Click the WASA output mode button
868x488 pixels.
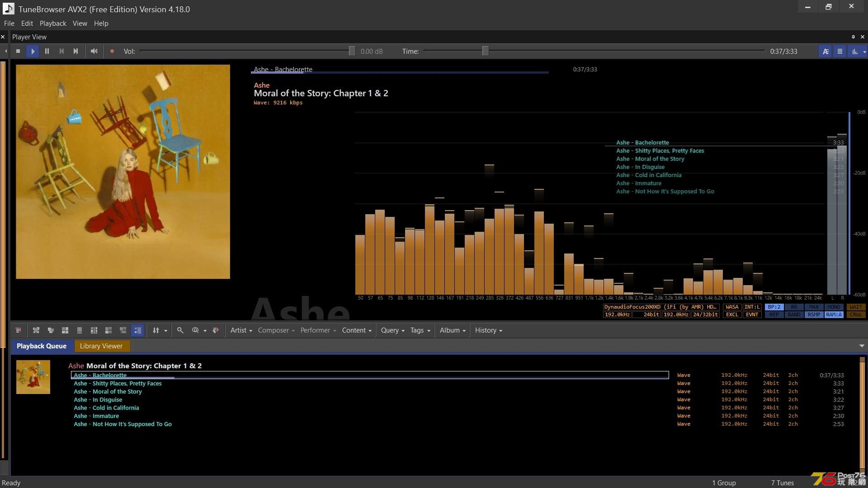(x=732, y=307)
